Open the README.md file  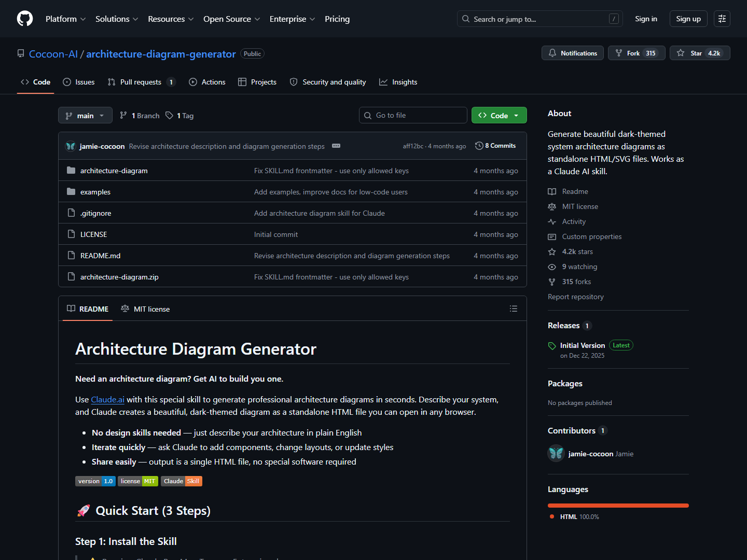click(x=101, y=256)
